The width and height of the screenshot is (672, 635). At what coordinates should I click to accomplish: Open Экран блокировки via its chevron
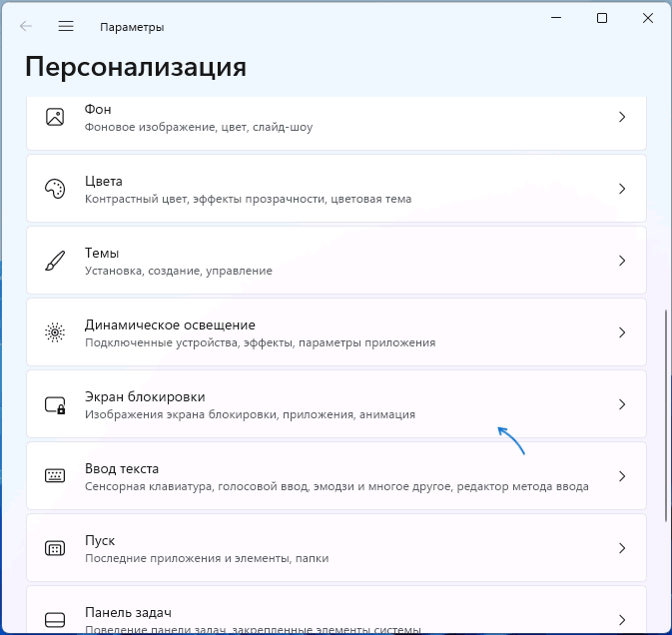(x=622, y=404)
